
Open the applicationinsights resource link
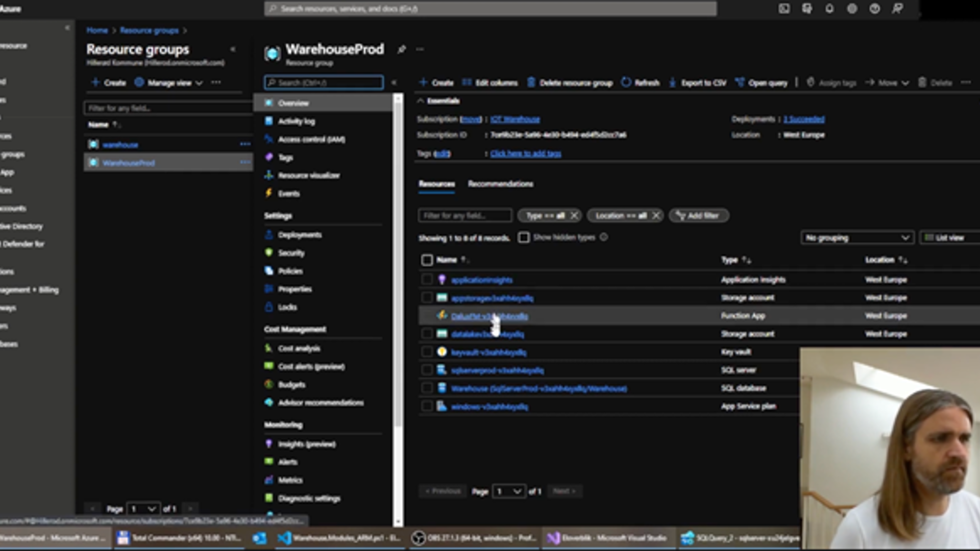pyautogui.click(x=481, y=280)
